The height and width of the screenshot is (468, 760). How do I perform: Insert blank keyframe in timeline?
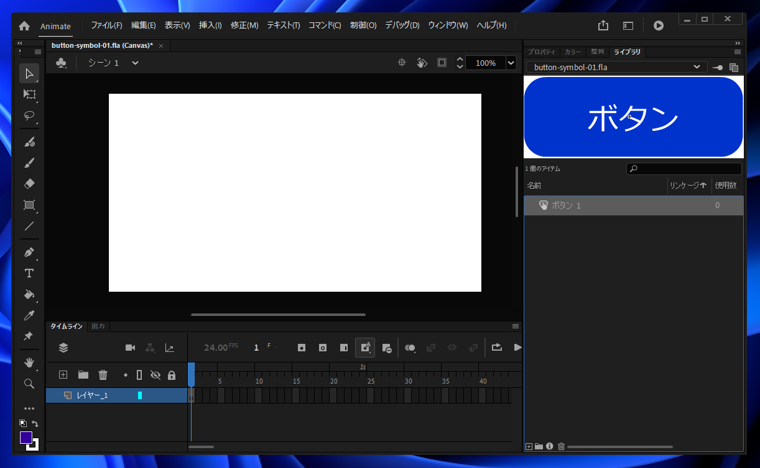pyautogui.click(x=323, y=347)
